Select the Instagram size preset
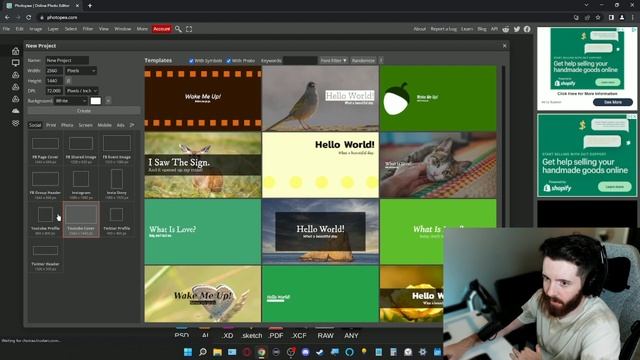 (81, 183)
